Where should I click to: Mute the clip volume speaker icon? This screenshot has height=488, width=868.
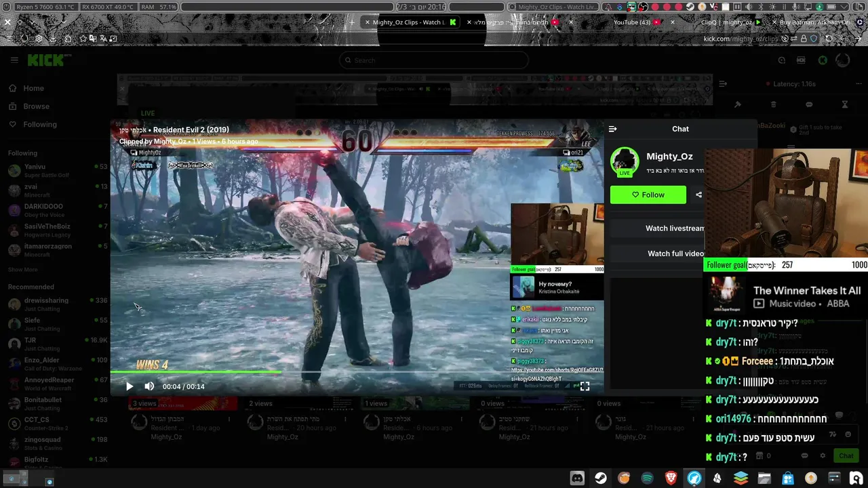[149, 386]
